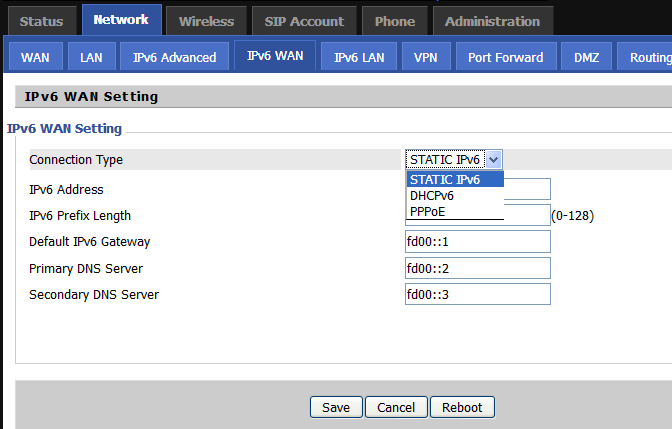Viewport: 672px width, 429px height.
Task: Switch to the Status tab
Action: [41, 21]
